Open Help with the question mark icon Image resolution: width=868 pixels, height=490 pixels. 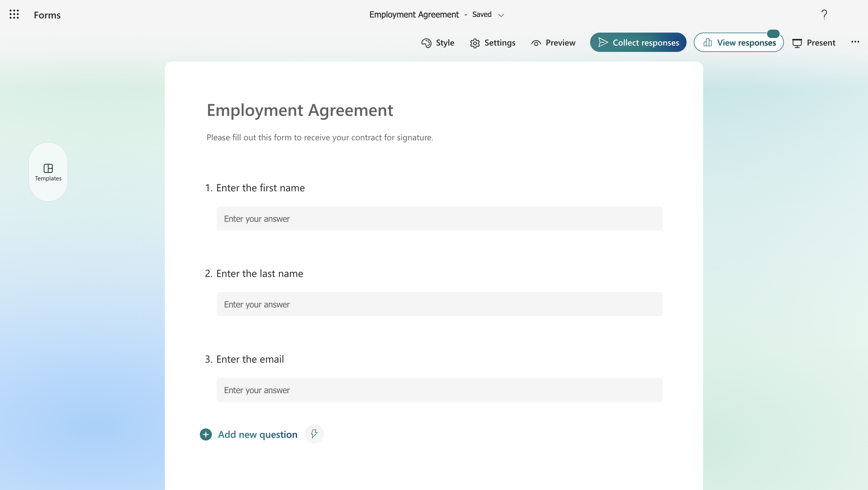pos(824,14)
